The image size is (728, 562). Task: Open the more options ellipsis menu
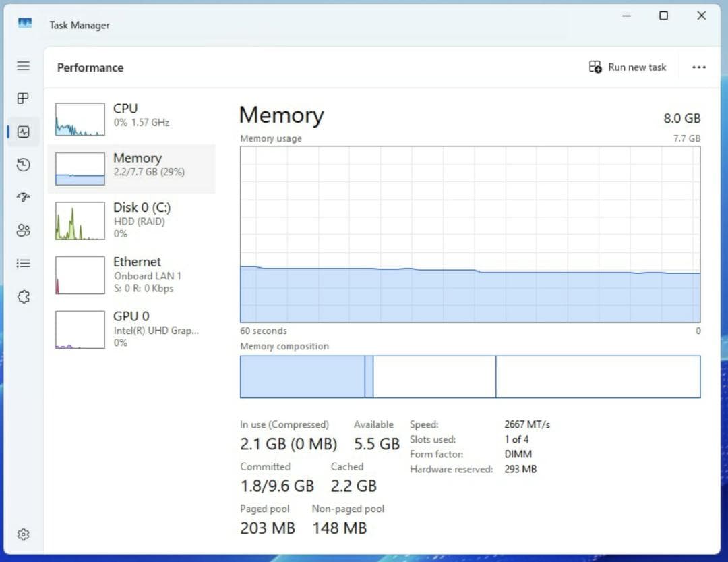coord(699,67)
